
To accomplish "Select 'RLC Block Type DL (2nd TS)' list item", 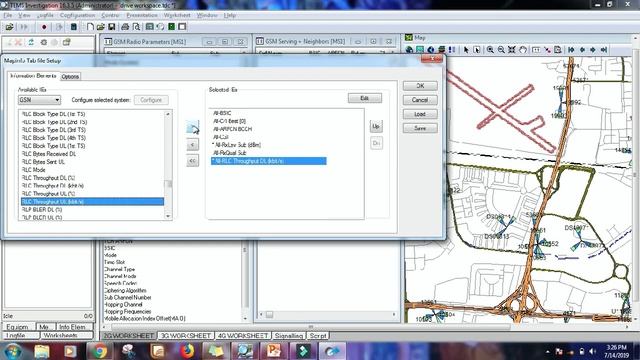I will coord(92,122).
